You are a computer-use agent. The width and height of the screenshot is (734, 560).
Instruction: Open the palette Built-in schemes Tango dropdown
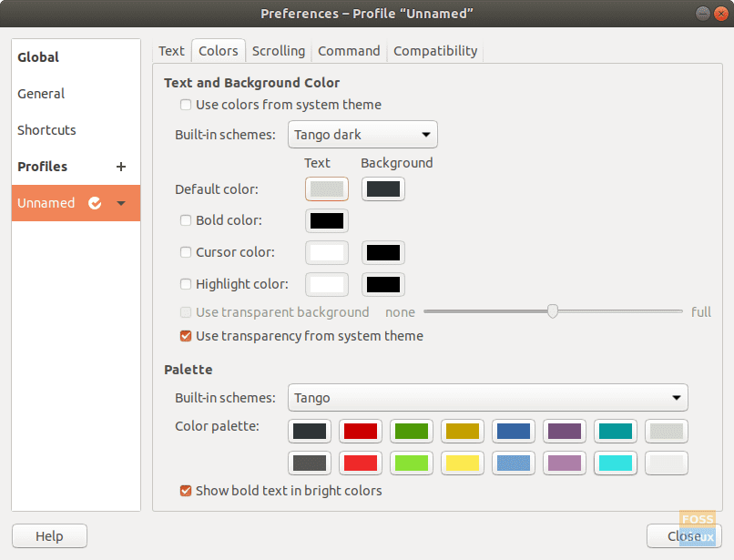tap(487, 398)
